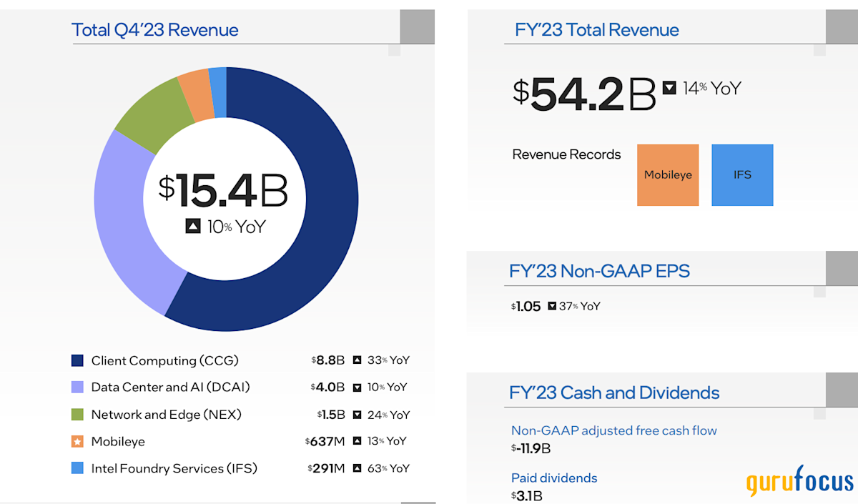This screenshot has height=504, width=858.
Task: Click the '14% YoY' annual revenue text
Action: click(x=712, y=89)
